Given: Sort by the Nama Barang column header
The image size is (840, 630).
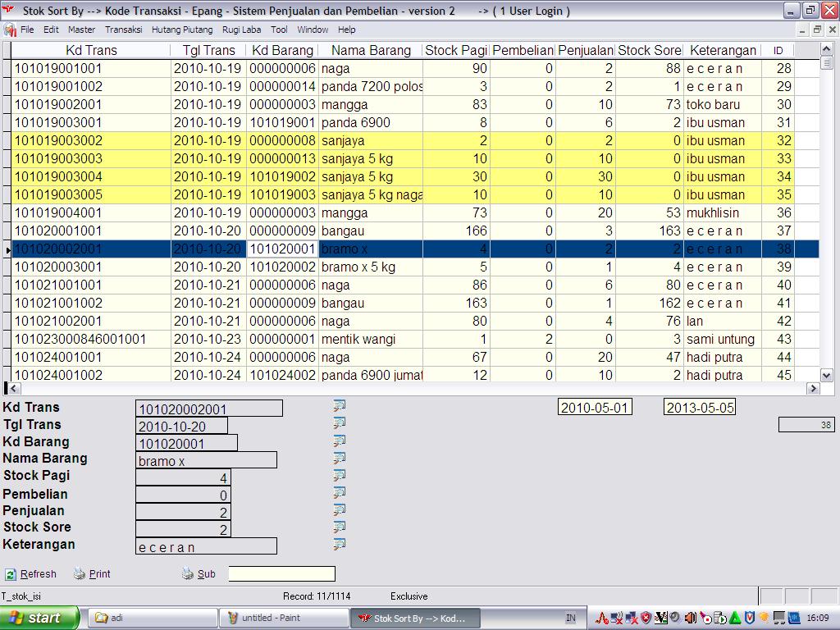Looking at the screenshot, I should tap(371, 50).
